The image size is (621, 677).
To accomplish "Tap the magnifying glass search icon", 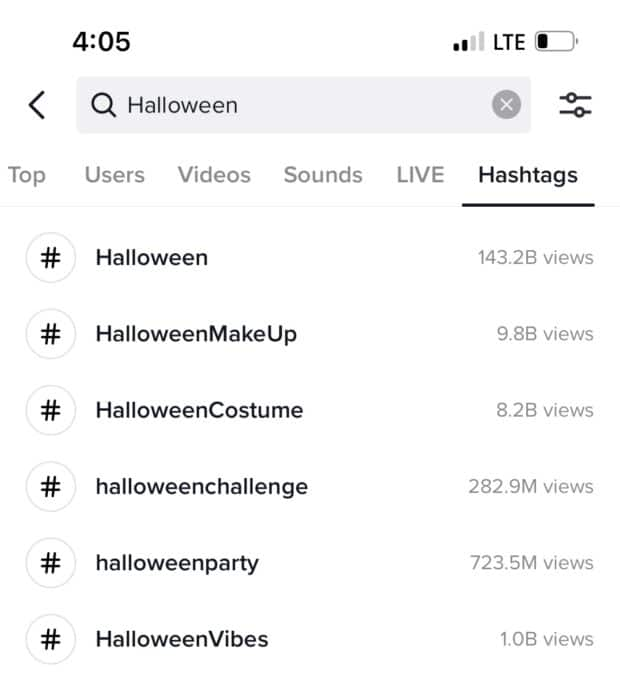I will [103, 105].
